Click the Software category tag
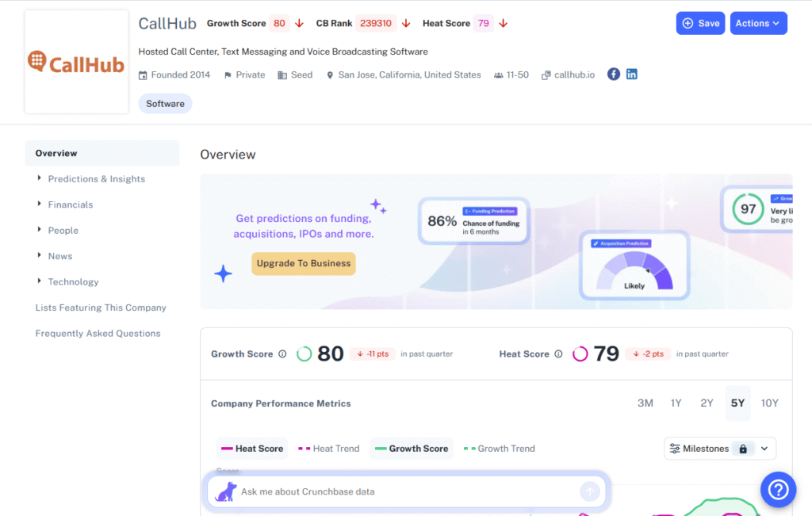The height and width of the screenshot is (516, 812). click(165, 104)
